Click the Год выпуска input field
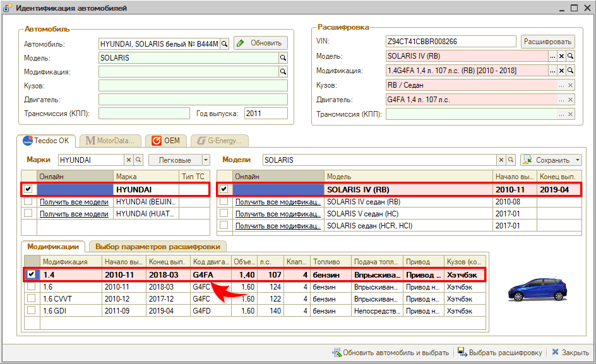This screenshot has width=596, height=364. pos(265,114)
